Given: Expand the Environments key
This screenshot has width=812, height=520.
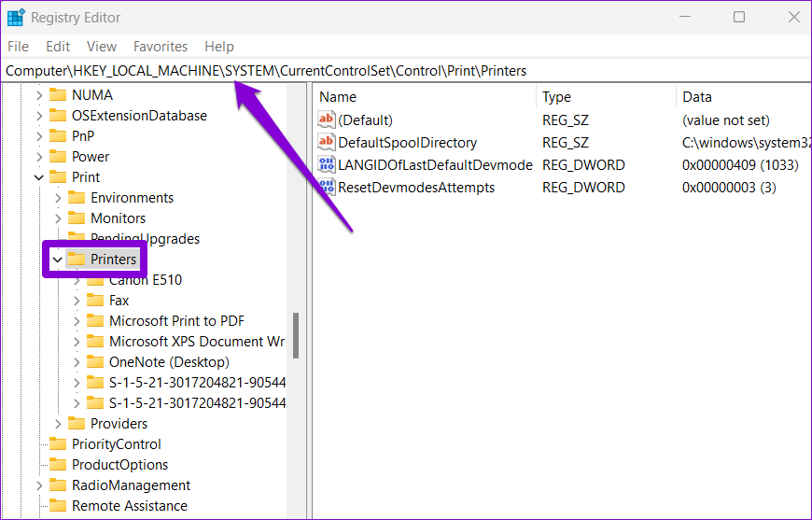Looking at the screenshot, I should 58,198.
